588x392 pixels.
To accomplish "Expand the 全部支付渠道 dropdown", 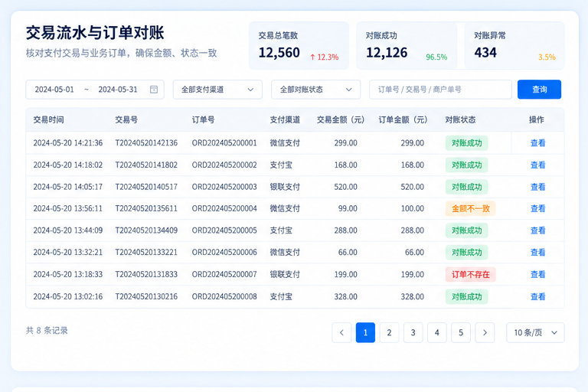I will pos(217,90).
